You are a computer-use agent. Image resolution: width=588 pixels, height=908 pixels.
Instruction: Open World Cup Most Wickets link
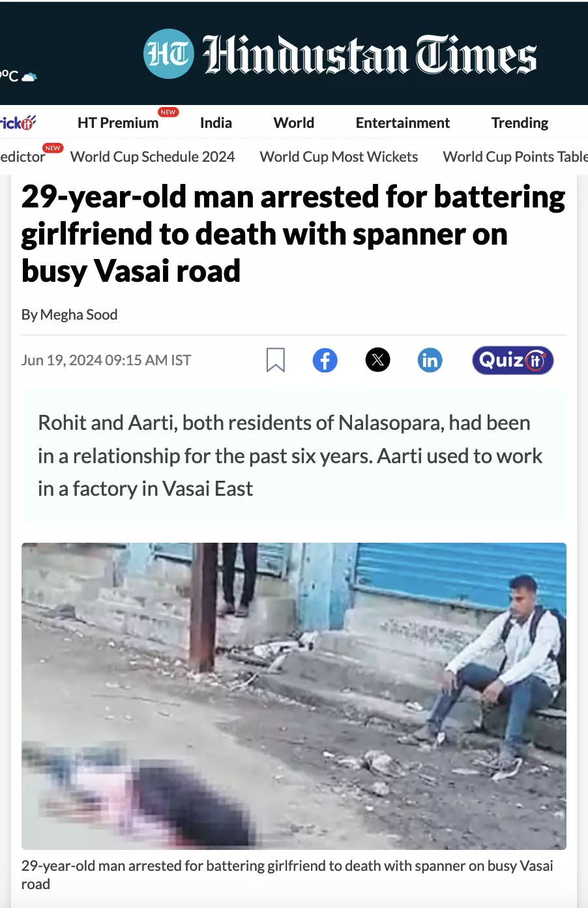[339, 157]
